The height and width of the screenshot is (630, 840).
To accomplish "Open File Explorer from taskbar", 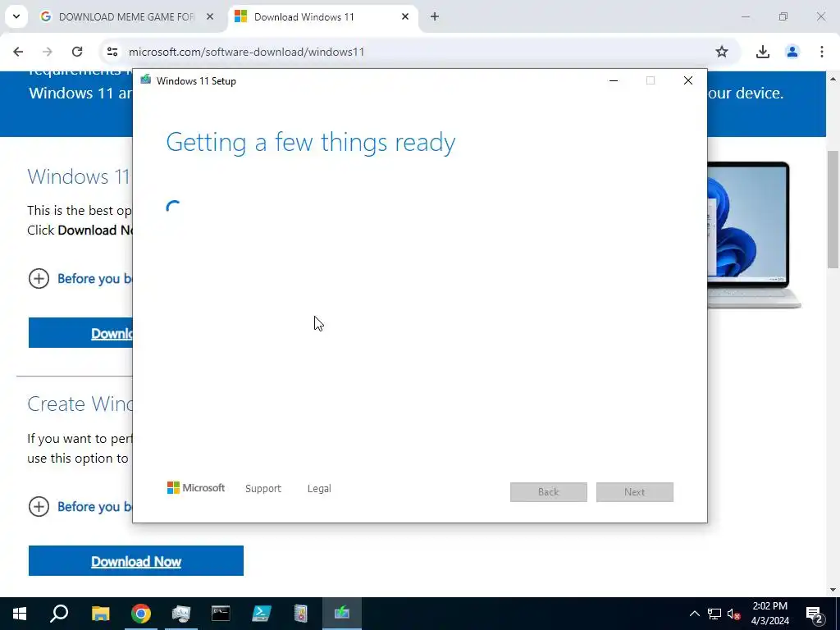I will (x=100, y=614).
